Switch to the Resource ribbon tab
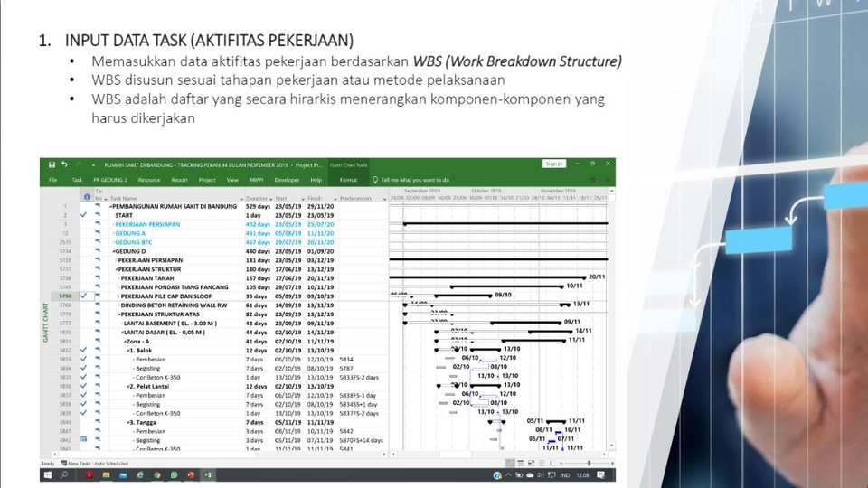The height and width of the screenshot is (488, 868). coord(149,180)
